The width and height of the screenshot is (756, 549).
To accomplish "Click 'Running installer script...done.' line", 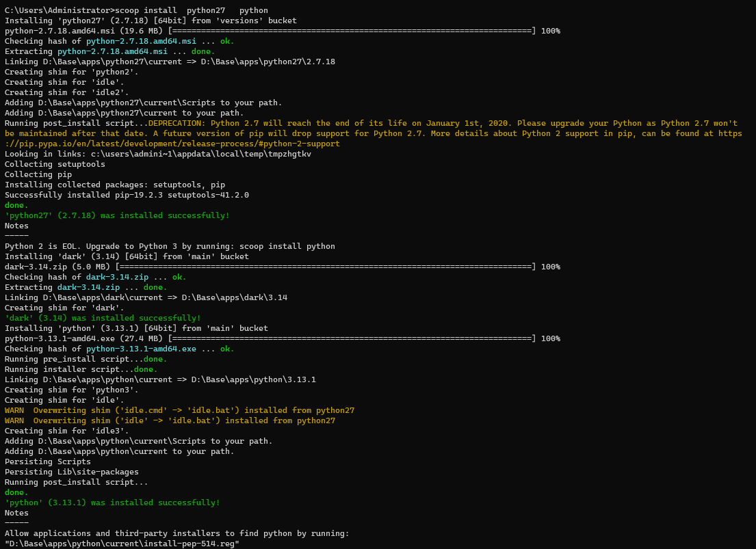I will coord(81,370).
